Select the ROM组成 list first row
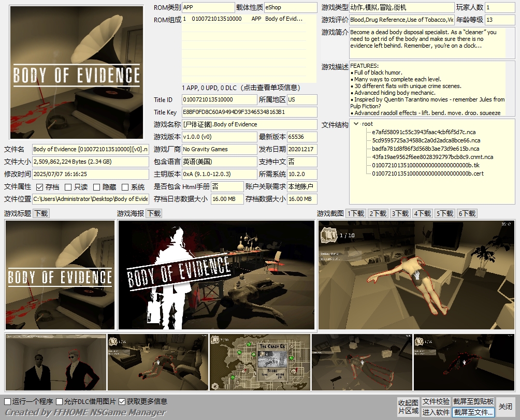Screen dimensions: 520x420 pyautogui.click(x=249, y=19)
